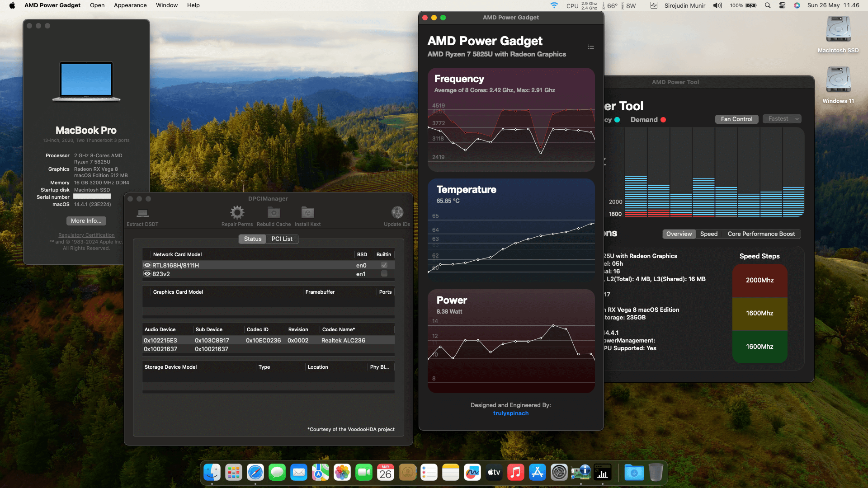
Task: Open DPCIManager icon in the Dock
Action: point(581,472)
